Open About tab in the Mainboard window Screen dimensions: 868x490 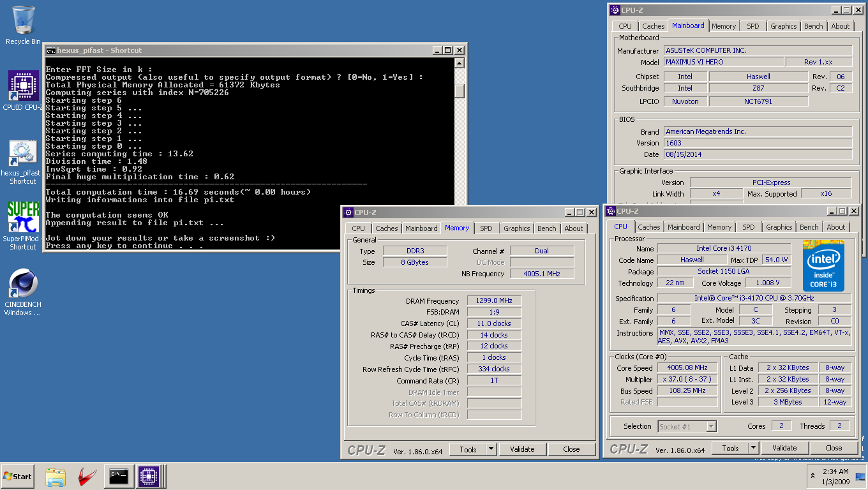click(841, 26)
